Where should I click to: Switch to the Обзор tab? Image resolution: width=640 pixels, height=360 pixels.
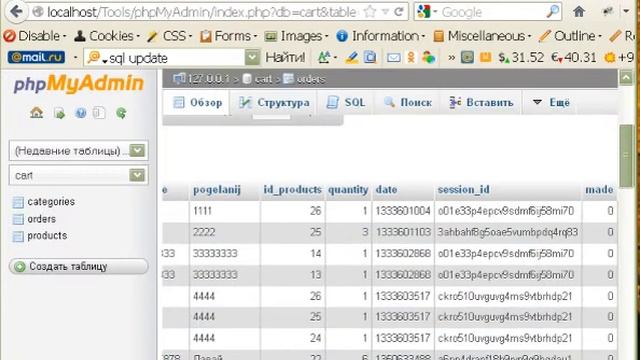(198, 102)
